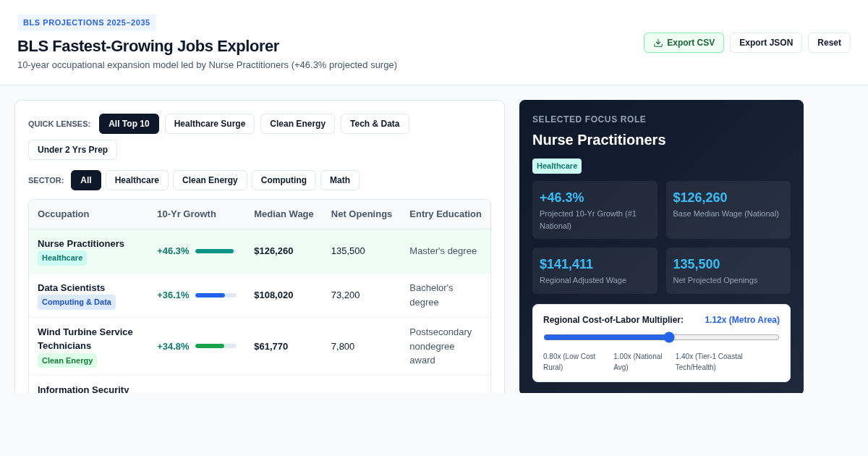Filter sector by Clean Energy
Screen dimensions: 868x456
coord(210,180)
